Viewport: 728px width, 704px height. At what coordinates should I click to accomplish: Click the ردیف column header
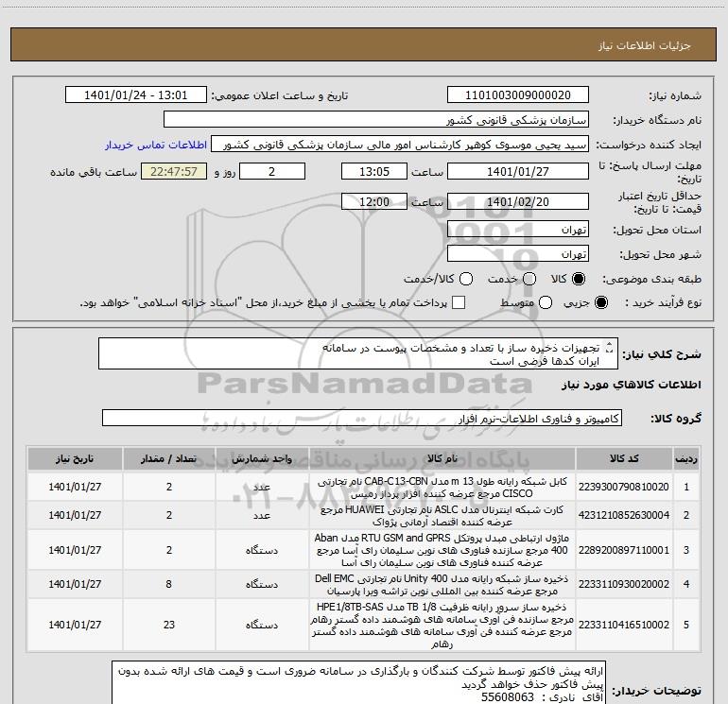tap(686, 458)
